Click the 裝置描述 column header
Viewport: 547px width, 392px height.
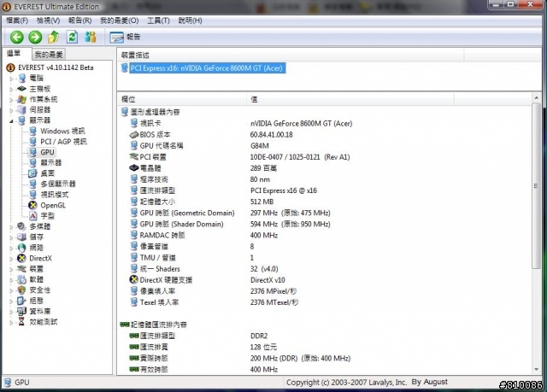point(291,55)
